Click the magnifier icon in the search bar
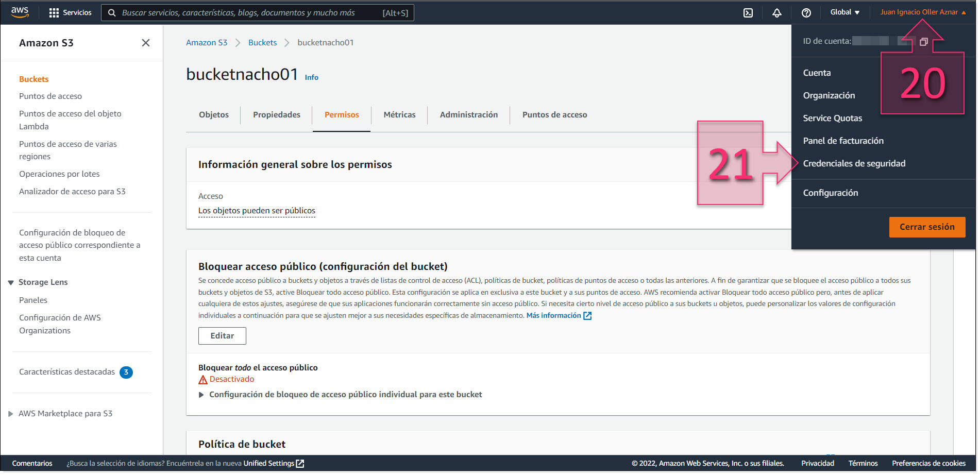Screen dimensions: 980x475 click(x=112, y=12)
